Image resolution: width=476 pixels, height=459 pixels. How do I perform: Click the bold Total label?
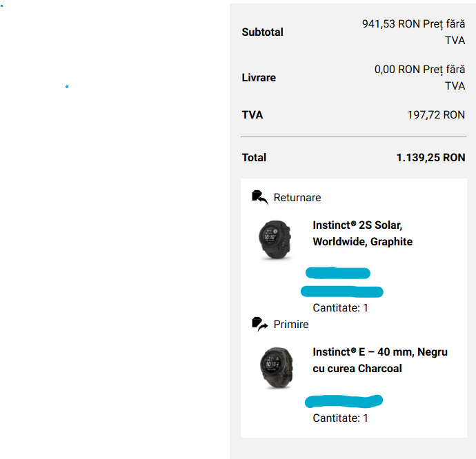click(x=254, y=158)
